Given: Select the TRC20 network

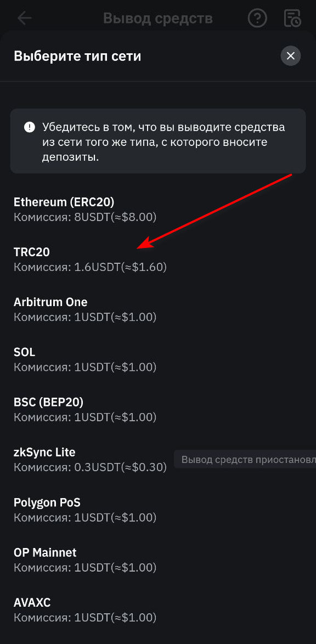Looking at the screenshot, I should tap(31, 252).
